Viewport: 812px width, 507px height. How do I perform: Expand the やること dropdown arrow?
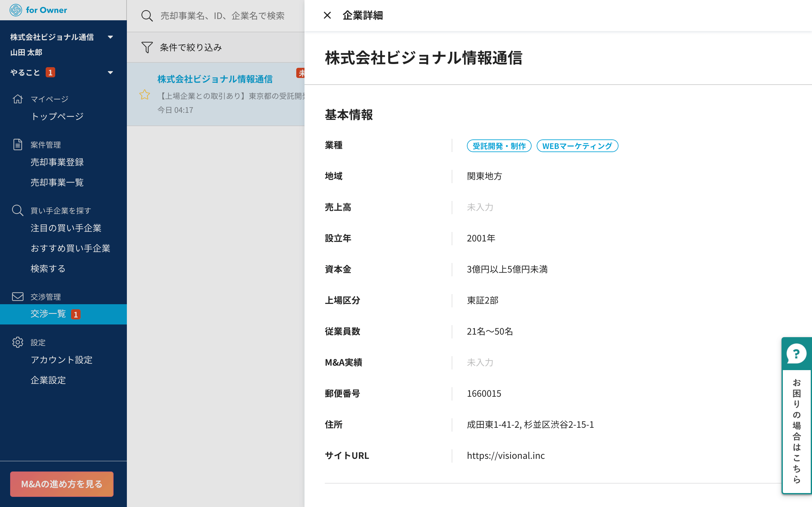point(110,73)
